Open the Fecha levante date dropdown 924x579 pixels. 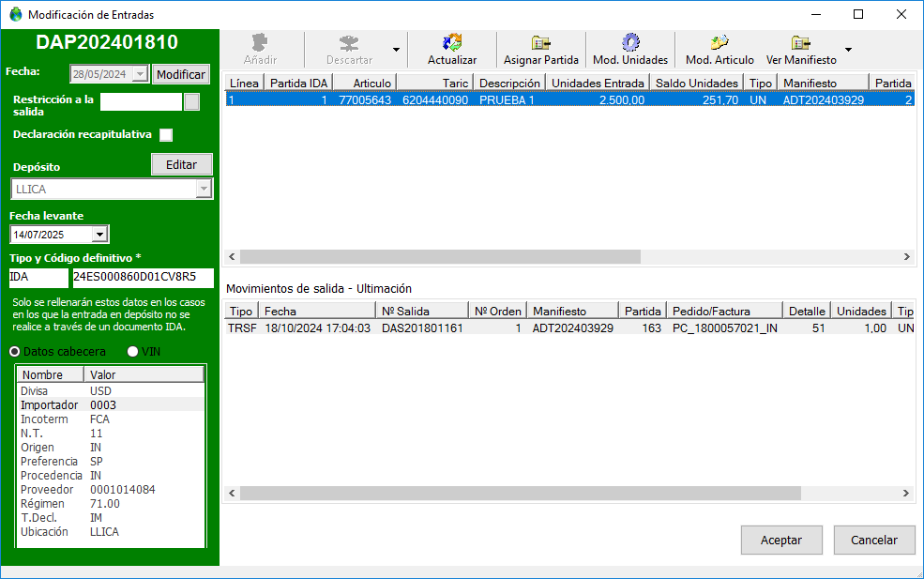pyautogui.click(x=100, y=235)
